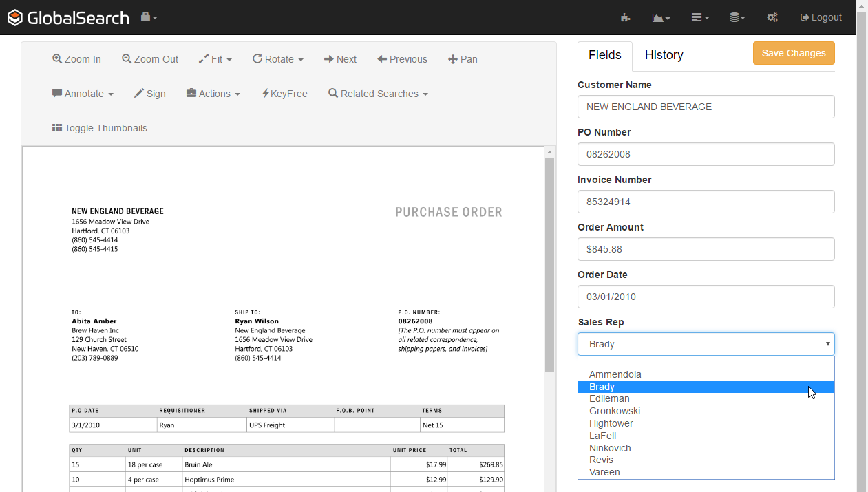Click the document viewer vertical scrollbar
Image resolution: width=868 pixels, height=492 pixels.
pos(549,265)
